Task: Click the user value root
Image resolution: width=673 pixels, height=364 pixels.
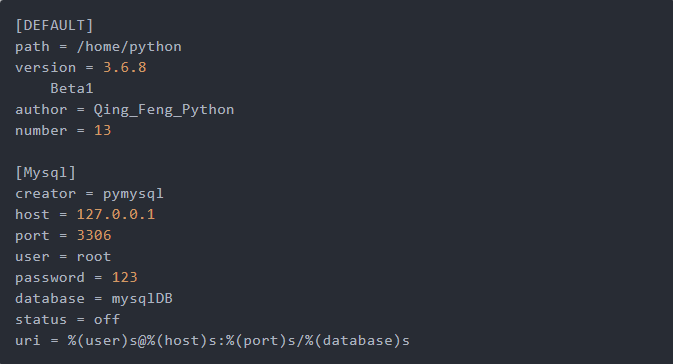Action: [94, 257]
